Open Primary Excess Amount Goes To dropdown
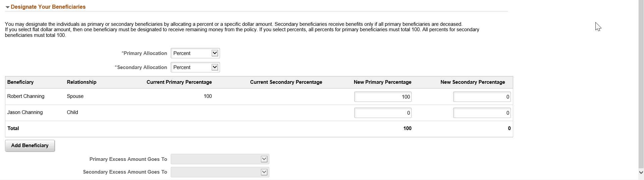The image size is (644, 180). pyautogui.click(x=220, y=159)
